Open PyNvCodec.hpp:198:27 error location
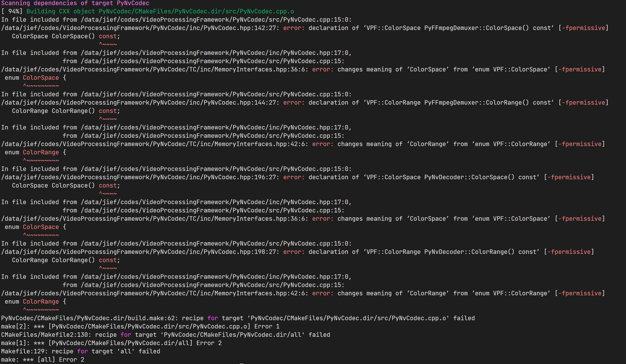This screenshot has height=364, width=626. coord(139,252)
